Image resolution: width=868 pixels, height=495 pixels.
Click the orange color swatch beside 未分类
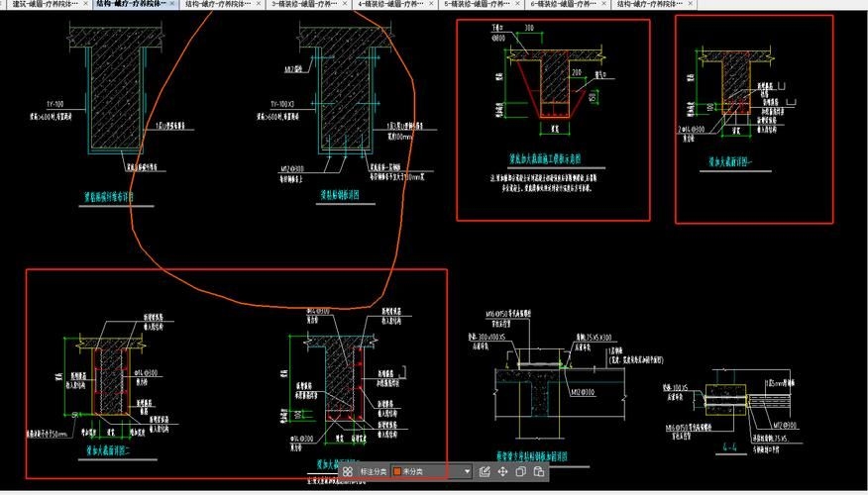click(x=397, y=472)
